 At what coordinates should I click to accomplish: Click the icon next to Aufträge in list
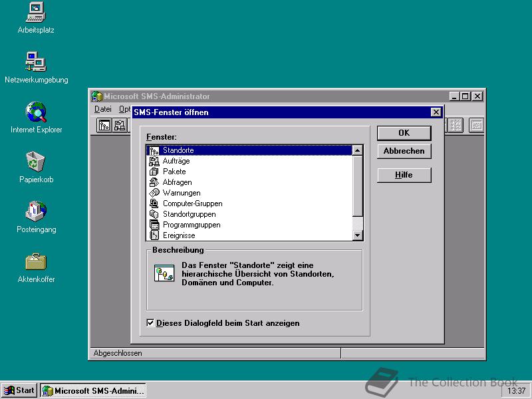point(154,161)
